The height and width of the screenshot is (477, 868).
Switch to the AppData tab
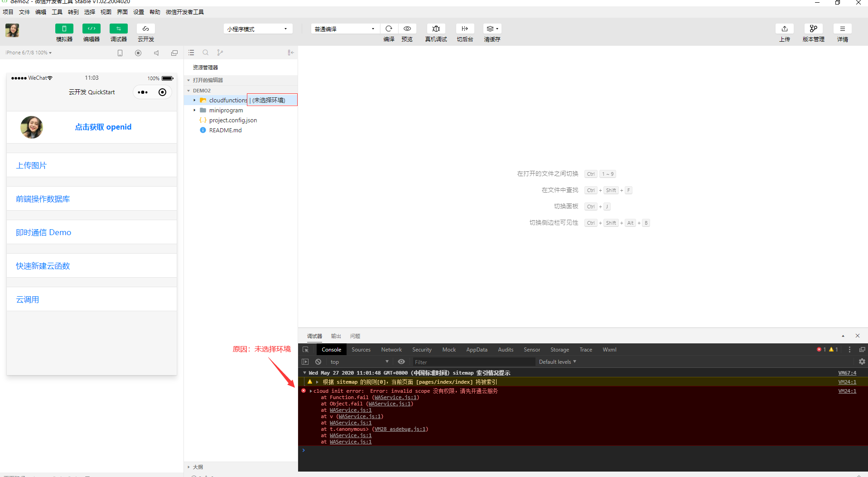tap(477, 350)
